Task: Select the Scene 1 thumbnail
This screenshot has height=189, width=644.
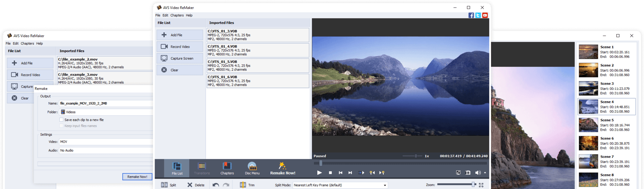Action: (x=588, y=52)
